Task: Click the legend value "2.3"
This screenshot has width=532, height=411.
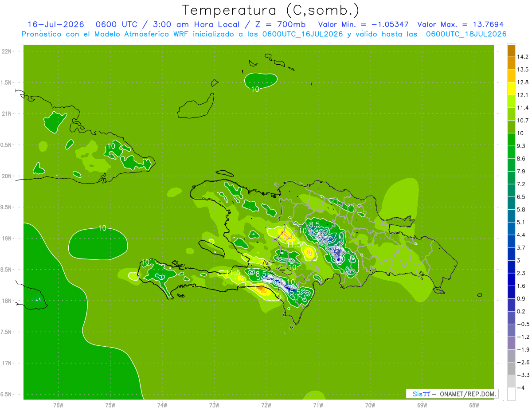Action: point(520,273)
